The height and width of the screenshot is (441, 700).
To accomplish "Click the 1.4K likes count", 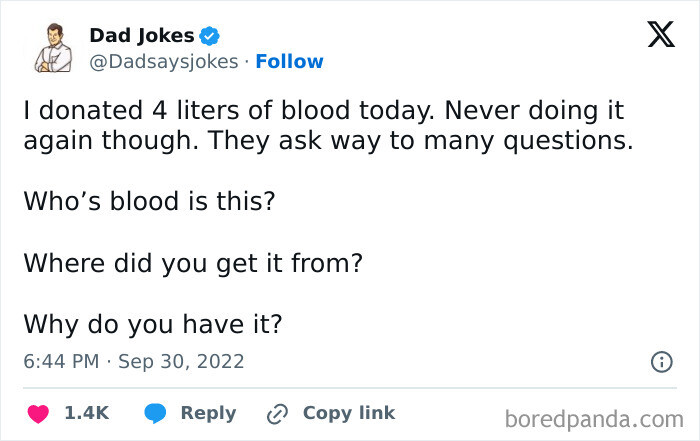I will click(x=86, y=413).
